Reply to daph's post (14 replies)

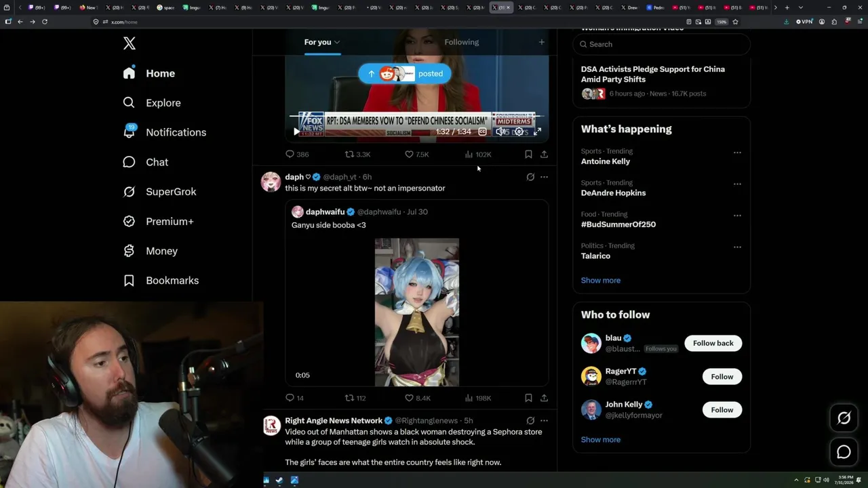[295, 399]
